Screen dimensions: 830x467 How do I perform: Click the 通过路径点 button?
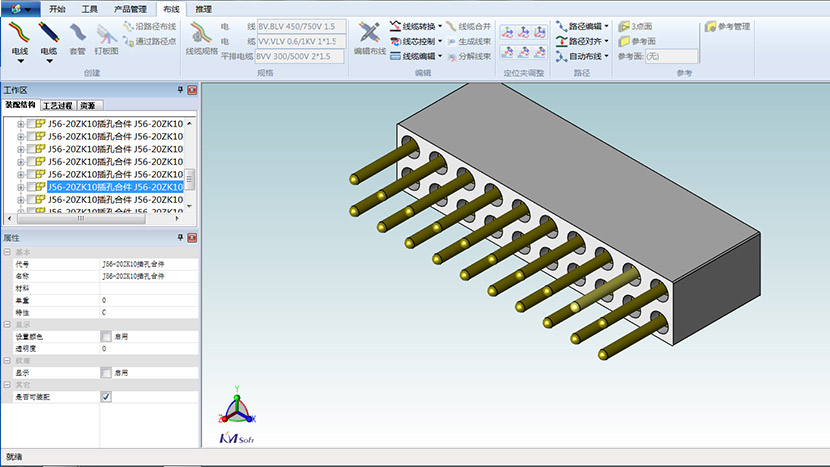[148, 42]
